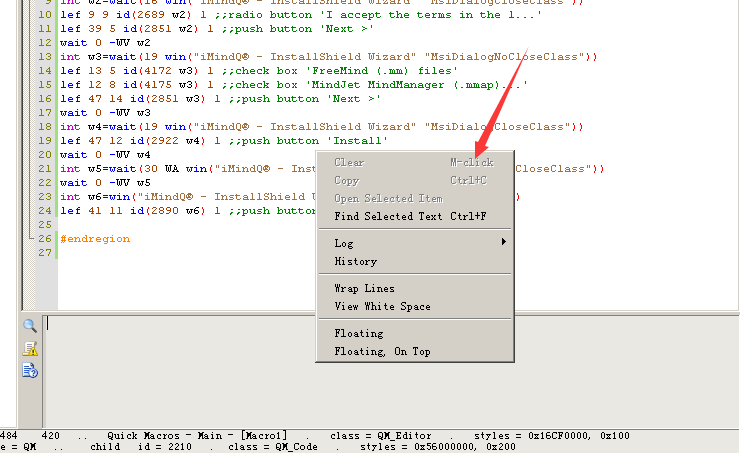This screenshot has height=453, width=740.
Task: Select Floating, On Top menu entry
Action: (x=382, y=351)
